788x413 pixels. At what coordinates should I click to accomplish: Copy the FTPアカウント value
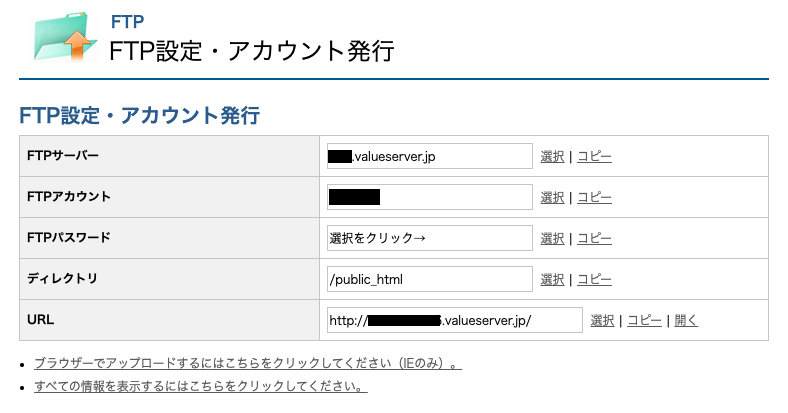(x=594, y=197)
